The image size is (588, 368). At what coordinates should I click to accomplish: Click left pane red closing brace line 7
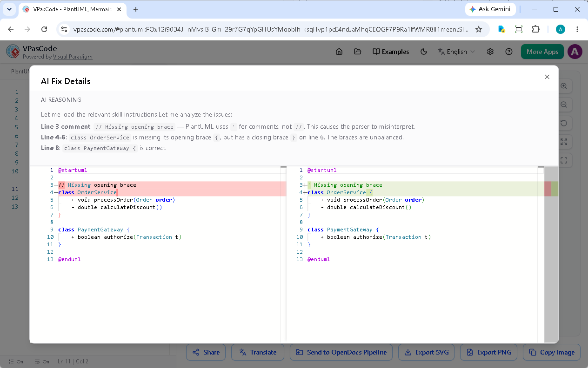(60, 215)
